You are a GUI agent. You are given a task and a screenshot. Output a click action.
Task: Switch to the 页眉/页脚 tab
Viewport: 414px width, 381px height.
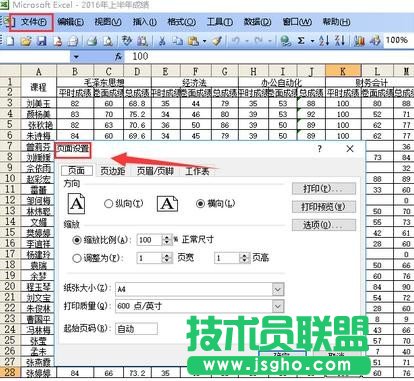[155, 171]
